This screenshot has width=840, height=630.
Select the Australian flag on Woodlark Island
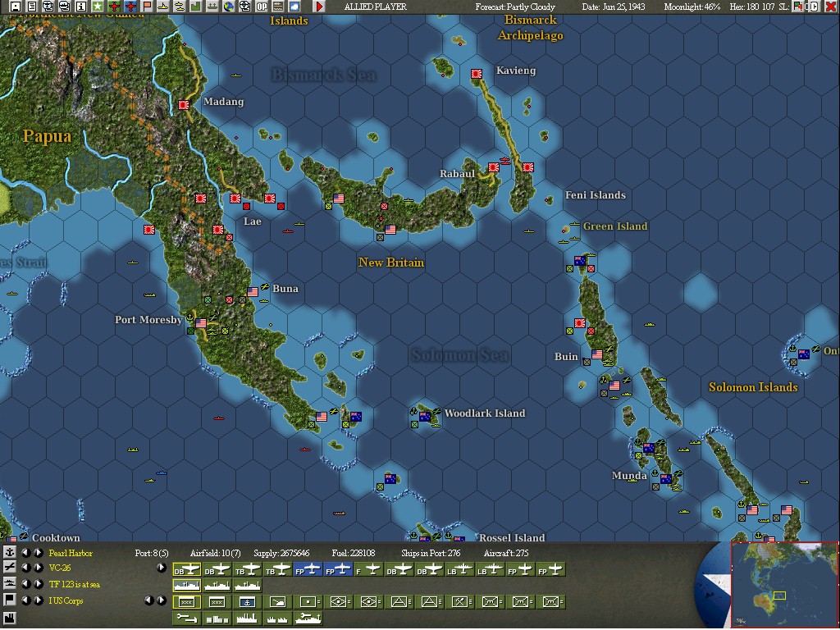click(x=425, y=416)
